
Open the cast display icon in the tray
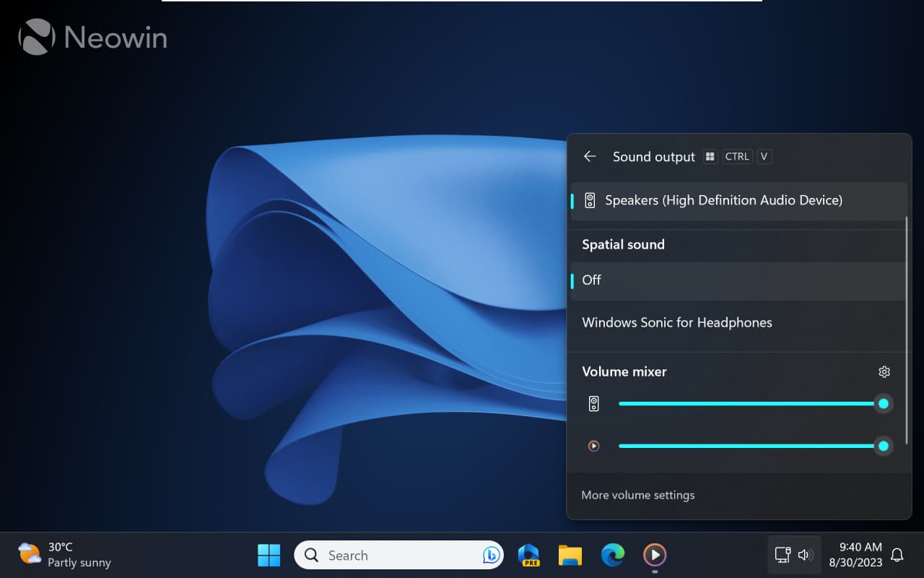coord(783,555)
